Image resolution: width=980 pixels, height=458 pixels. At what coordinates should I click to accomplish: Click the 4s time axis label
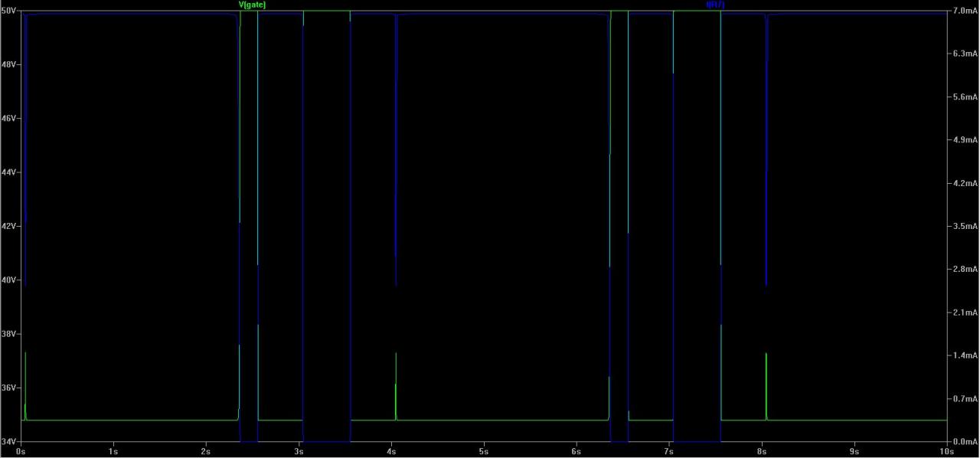(x=391, y=452)
